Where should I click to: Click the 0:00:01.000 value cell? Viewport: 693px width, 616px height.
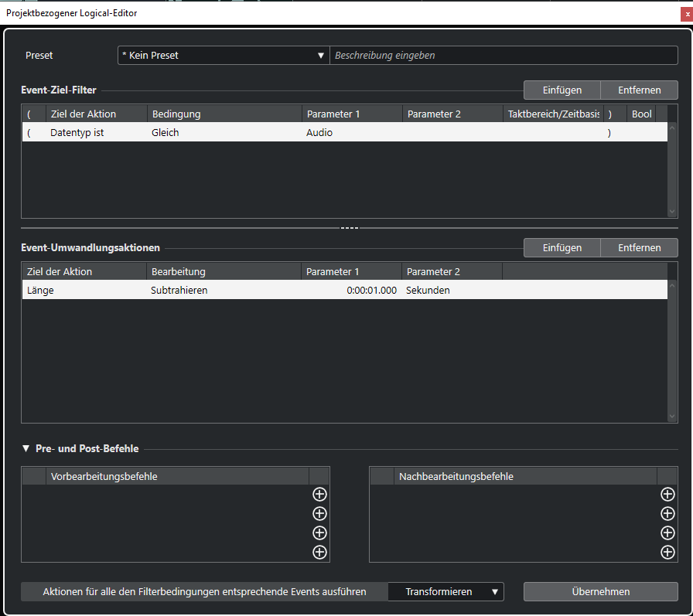[x=351, y=290]
